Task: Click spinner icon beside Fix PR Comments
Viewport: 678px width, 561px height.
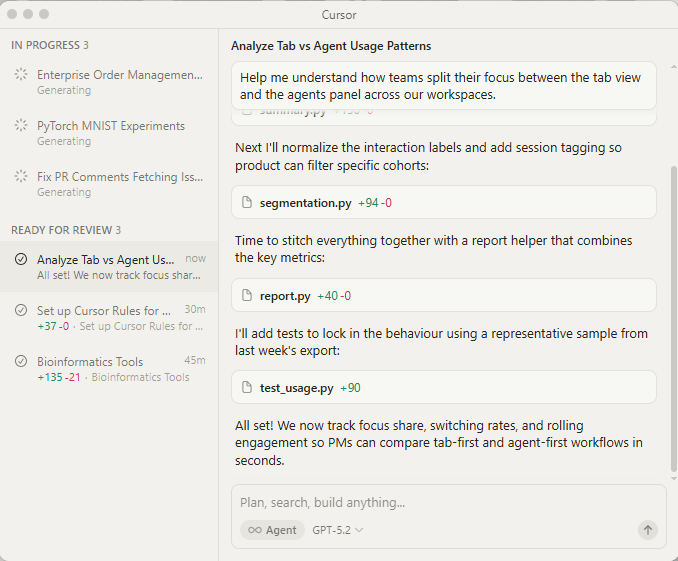Action: point(21,177)
